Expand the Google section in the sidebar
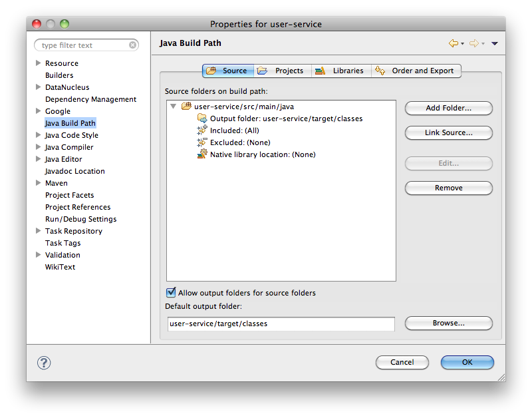 pos(39,111)
